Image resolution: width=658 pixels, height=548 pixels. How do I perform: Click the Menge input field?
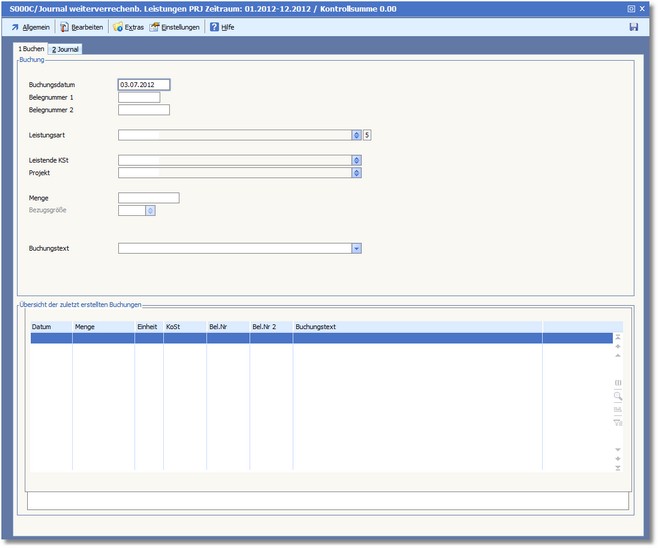(x=148, y=198)
